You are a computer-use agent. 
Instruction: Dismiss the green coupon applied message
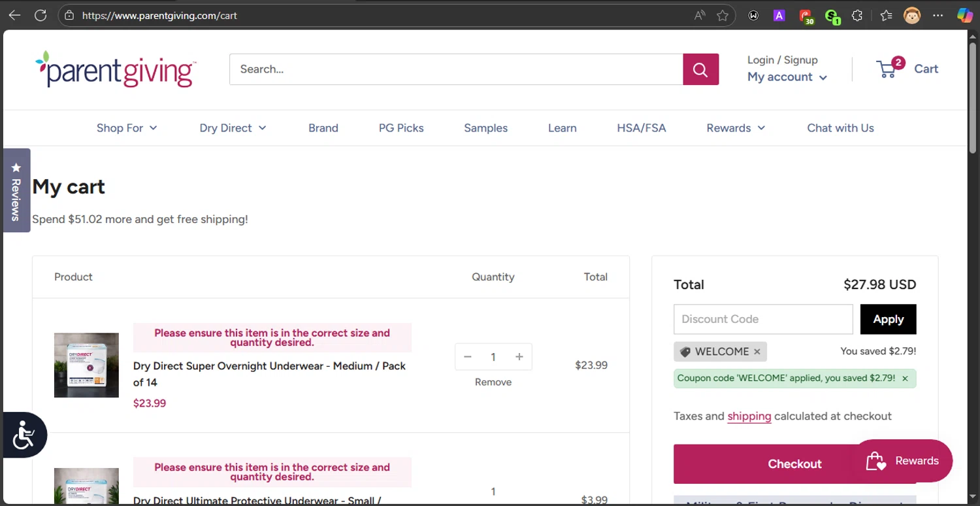coord(905,379)
